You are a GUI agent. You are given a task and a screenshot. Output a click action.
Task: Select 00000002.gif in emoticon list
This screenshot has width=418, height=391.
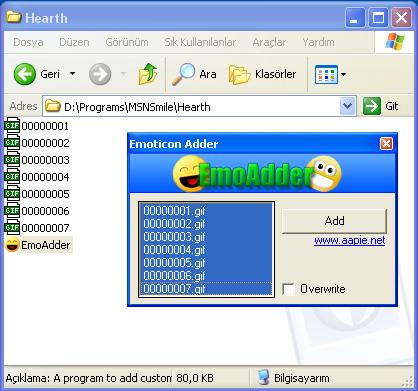click(206, 224)
